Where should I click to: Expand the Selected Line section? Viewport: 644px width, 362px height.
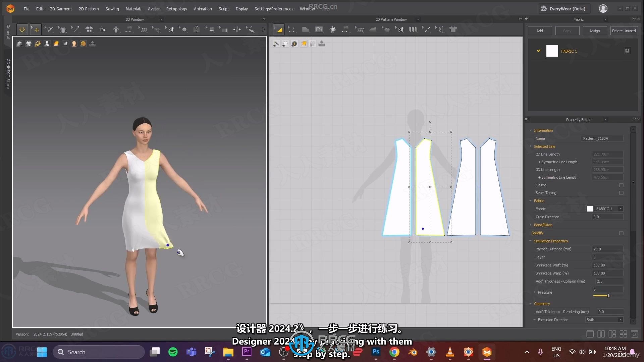point(530,146)
